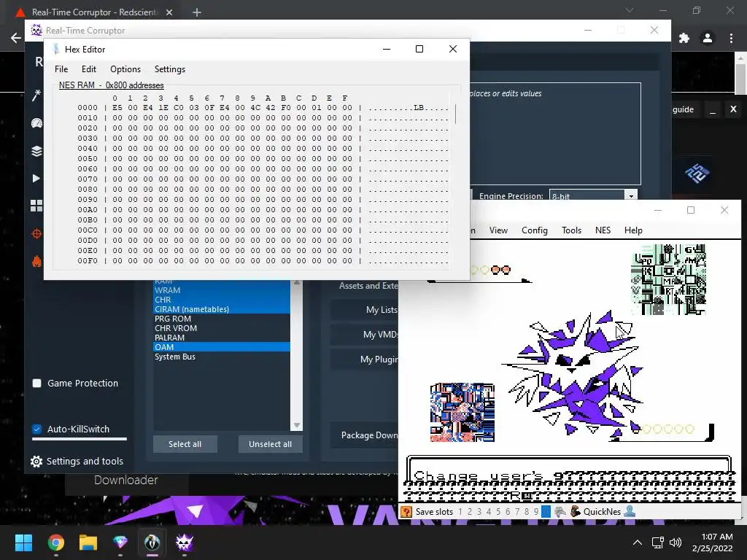Open the Config menu in the emulator window
Screen dimensions: 747x560
pos(535,230)
